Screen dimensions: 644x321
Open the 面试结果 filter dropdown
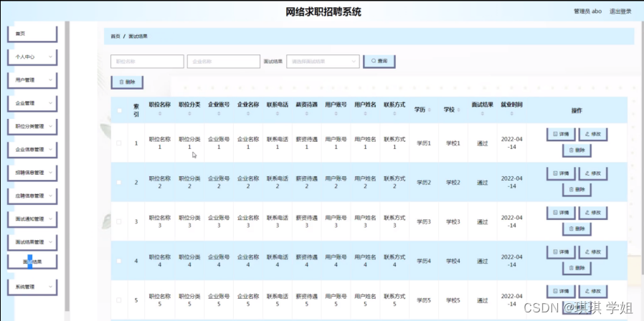[x=323, y=61]
